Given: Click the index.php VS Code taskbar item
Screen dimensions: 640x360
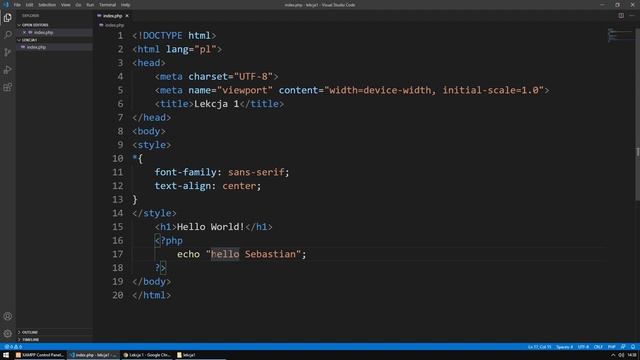Looking at the screenshot, I should 93,355.
